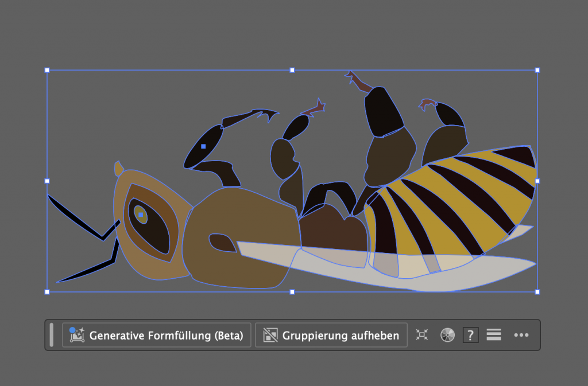588x386 pixels.
Task: Click the middle-right bounding box handle
Action: coord(537,181)
